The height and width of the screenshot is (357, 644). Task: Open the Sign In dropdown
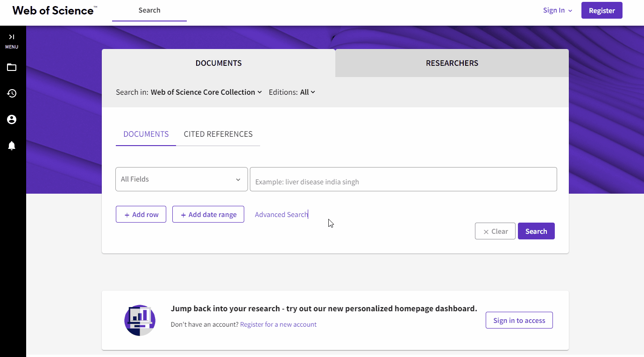point(558,10)
